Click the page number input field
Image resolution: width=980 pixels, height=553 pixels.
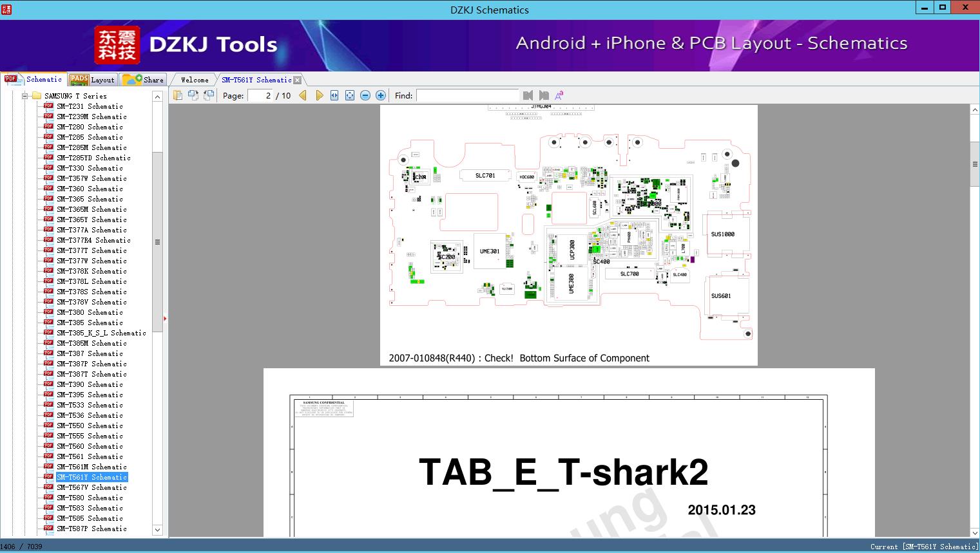[x=260, y=95]
